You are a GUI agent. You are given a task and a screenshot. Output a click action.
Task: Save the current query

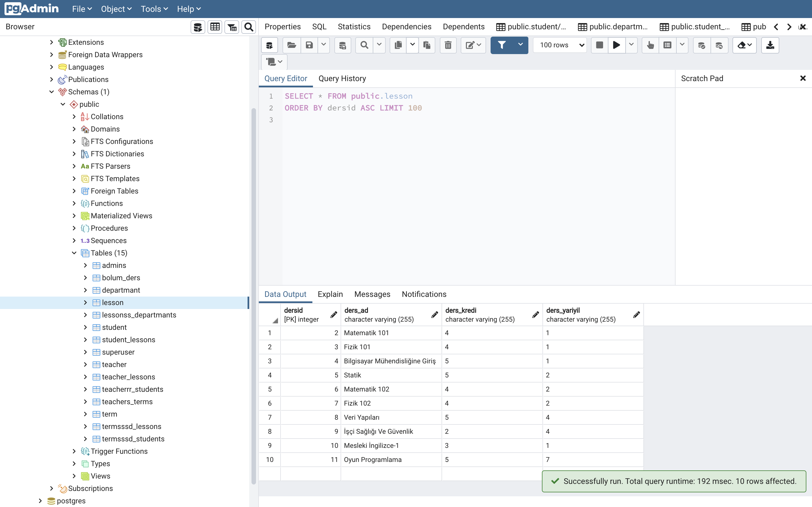309,45
